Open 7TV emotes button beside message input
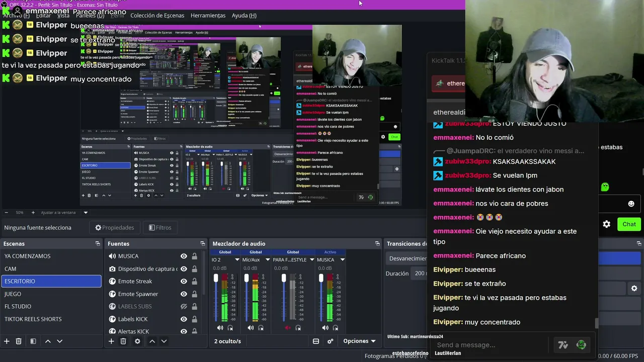Image resolution: width=644 pixels, height=362 pixels. click(x=563, y=345)
